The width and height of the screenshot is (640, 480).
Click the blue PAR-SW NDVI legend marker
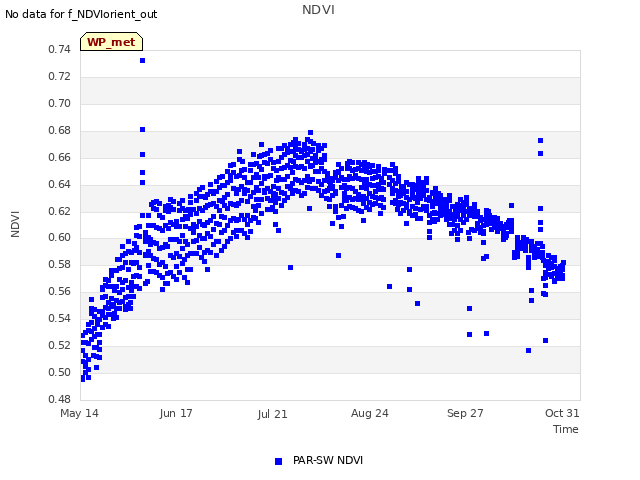point(278,461)
